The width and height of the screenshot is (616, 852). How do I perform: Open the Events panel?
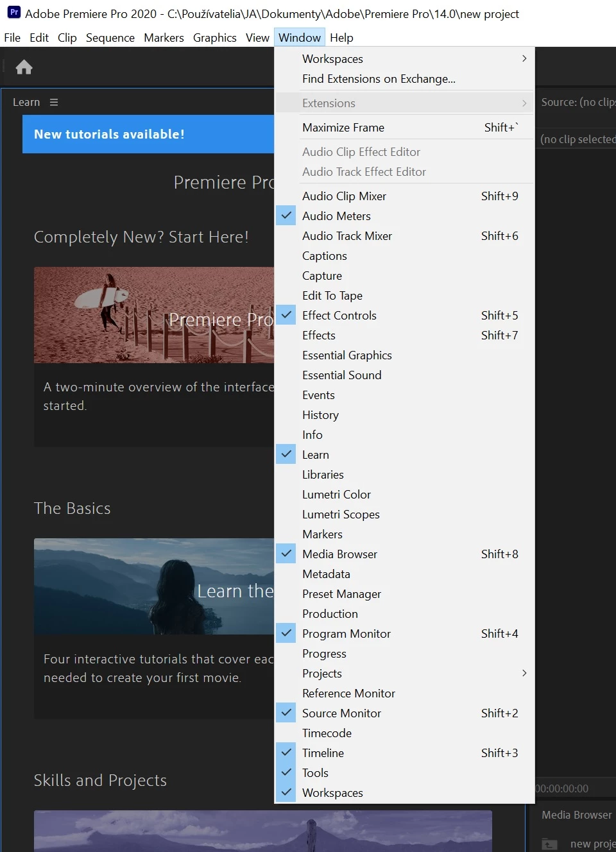(x=404, y=395)
